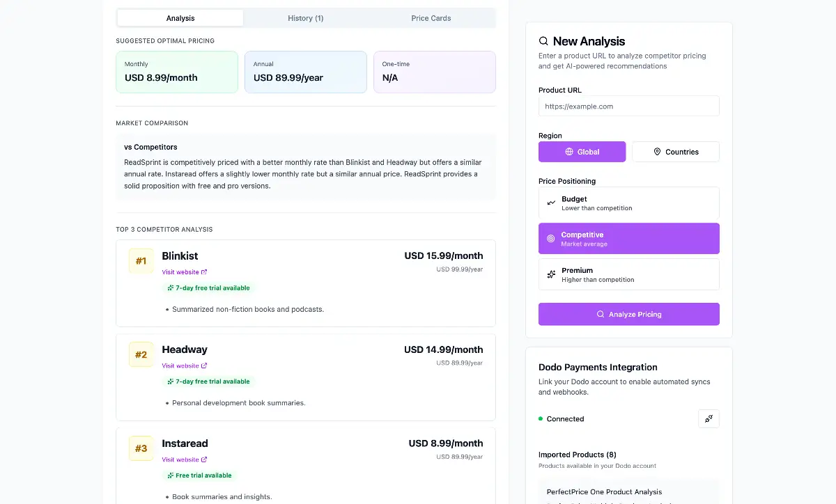Set region to Global
The width and height of the screenshot is (836, 504).
tap(582, 152)
